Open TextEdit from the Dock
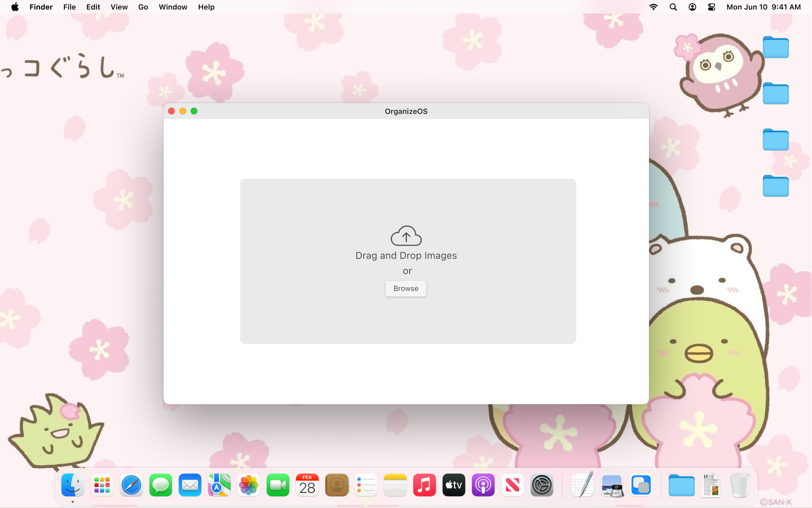This screenshot has height=508, width=812. (582, 485)
